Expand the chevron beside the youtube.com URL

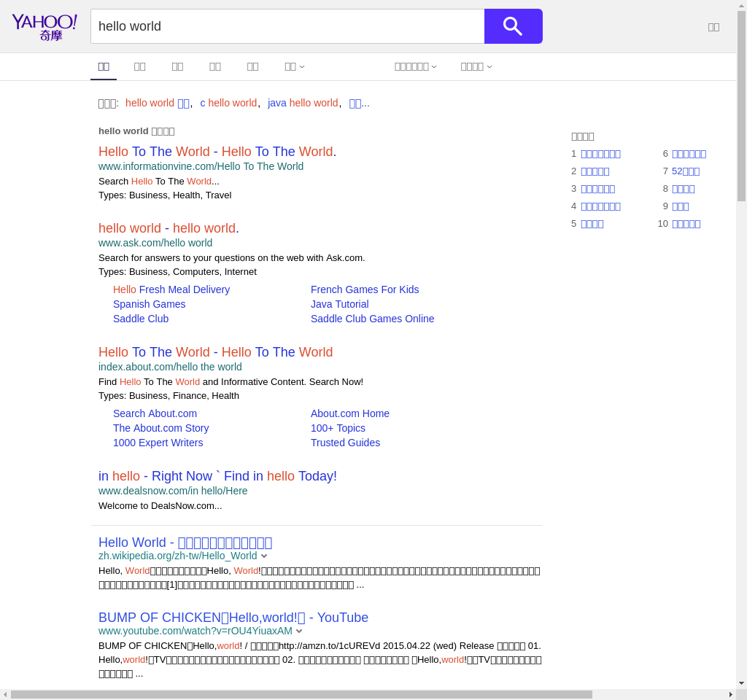coord(299,631)
